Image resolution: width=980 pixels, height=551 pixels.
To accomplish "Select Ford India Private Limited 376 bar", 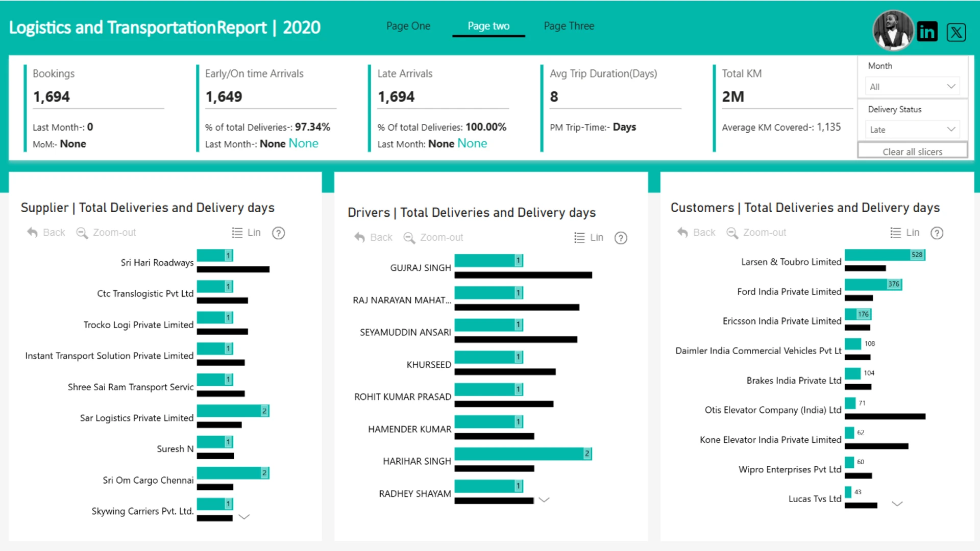I will (874, 284).
